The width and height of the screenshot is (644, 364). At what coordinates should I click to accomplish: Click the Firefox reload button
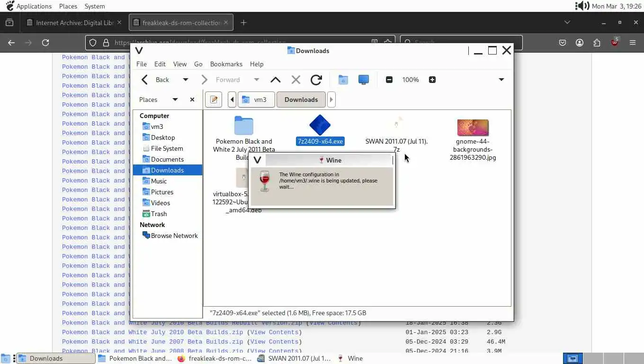[x=45, y=43]
